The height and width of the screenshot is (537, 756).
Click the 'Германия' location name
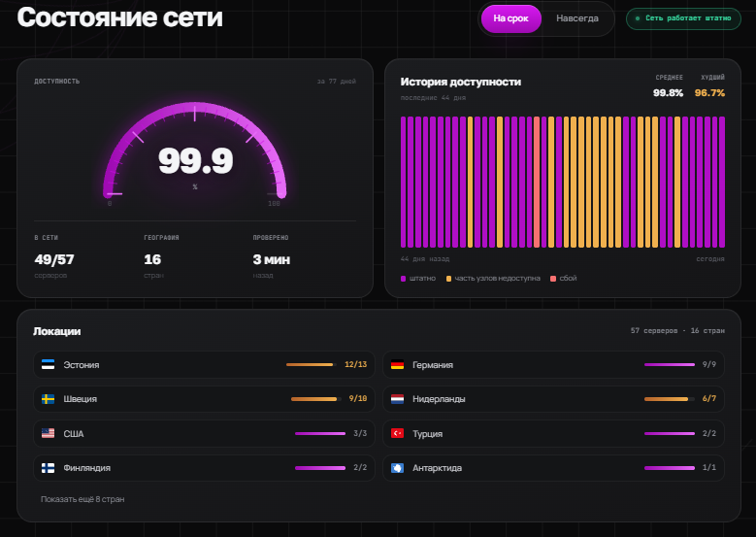[433, 365]
